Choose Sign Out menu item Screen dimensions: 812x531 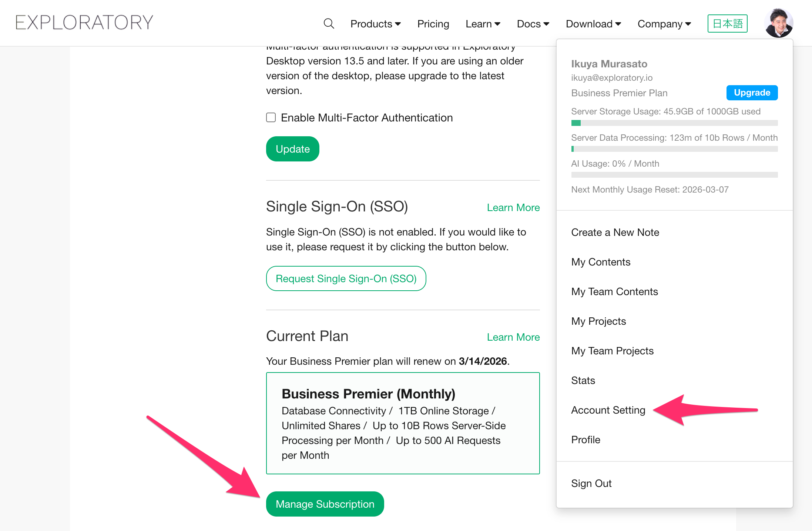pyautogui.click(x=591, y=484)
